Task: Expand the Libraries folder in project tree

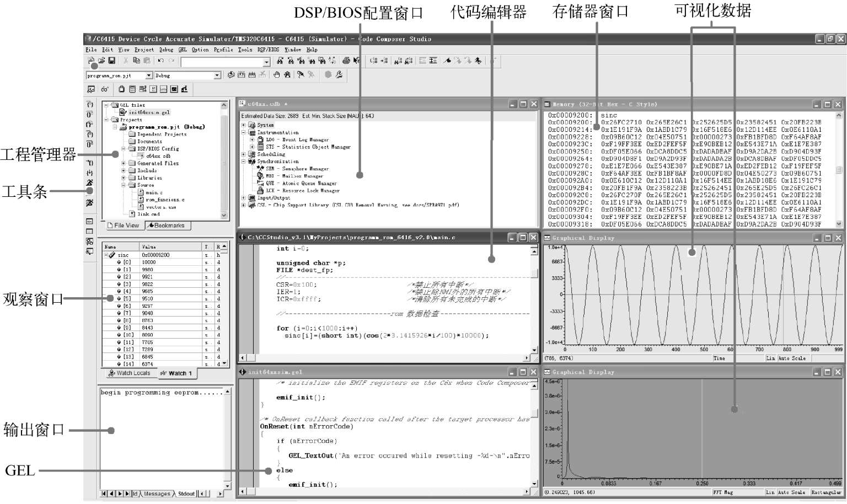Action: [124, 178]
